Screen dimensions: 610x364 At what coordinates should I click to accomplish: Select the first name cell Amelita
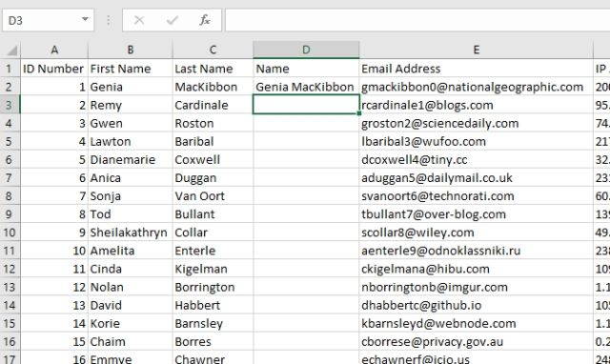131,251
